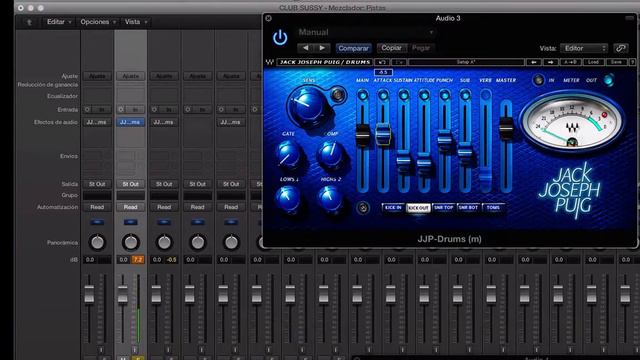Open the Vista menu in mixer

coord(136,22)
